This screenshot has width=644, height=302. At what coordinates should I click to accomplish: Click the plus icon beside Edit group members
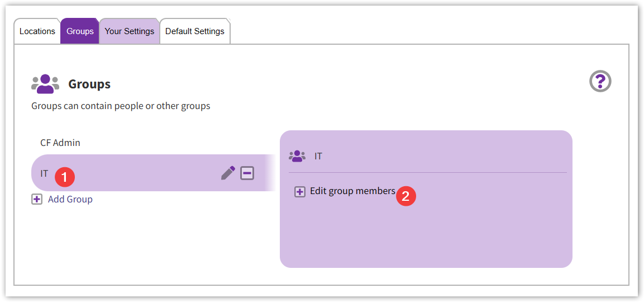pos(300,192)
